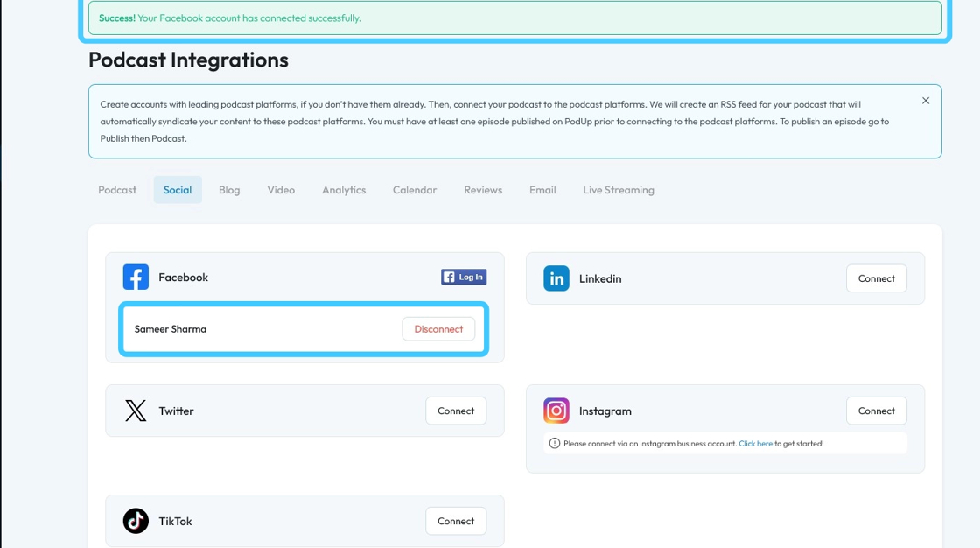Open the Podcast tab
The width and height of the screenshot is (980, 548).
point(117,190)
